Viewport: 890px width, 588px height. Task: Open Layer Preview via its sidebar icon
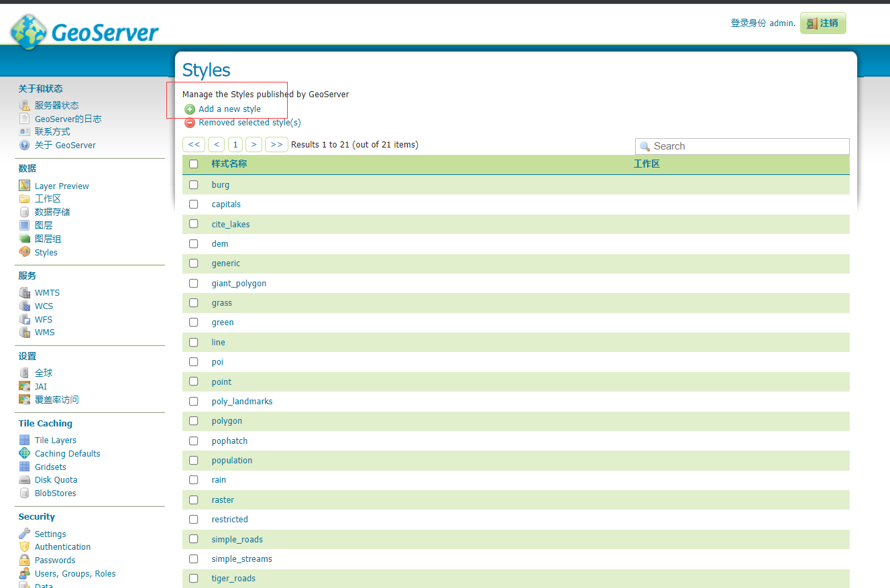[25, 186]
